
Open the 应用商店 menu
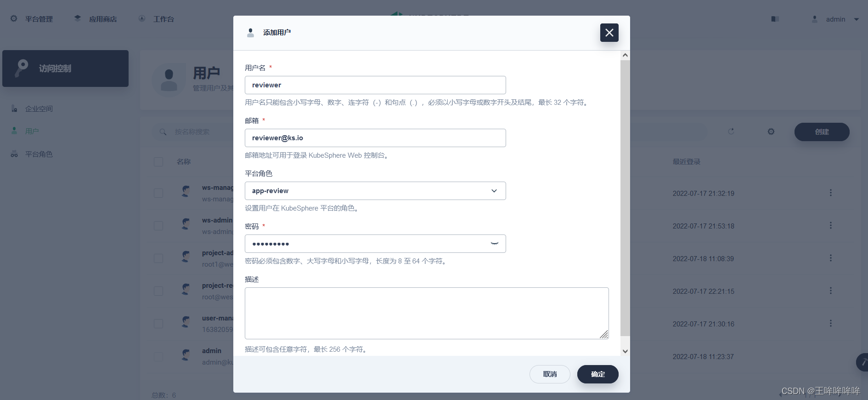103,19
